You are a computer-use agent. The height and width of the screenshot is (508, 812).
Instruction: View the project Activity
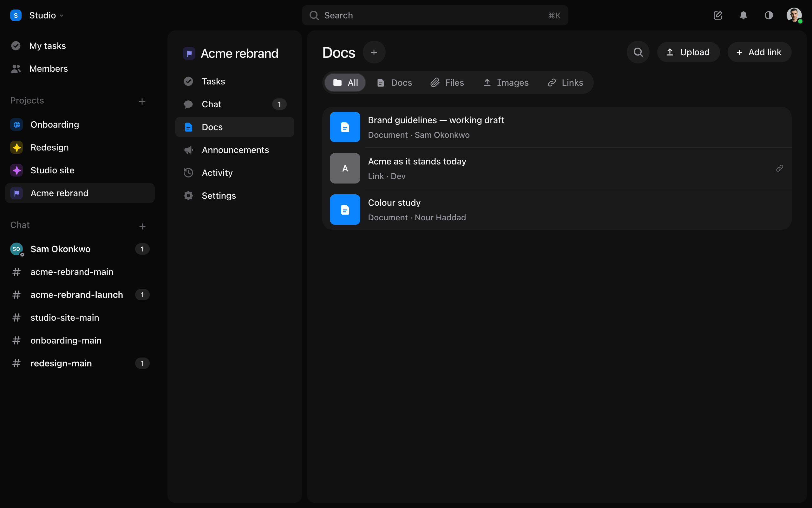[234, 173]
